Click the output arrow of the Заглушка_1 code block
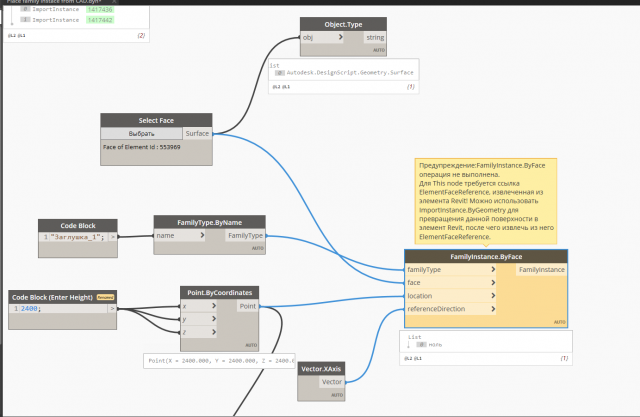The image size is (640, 417). pyautogui.click(x=113, y=237)
